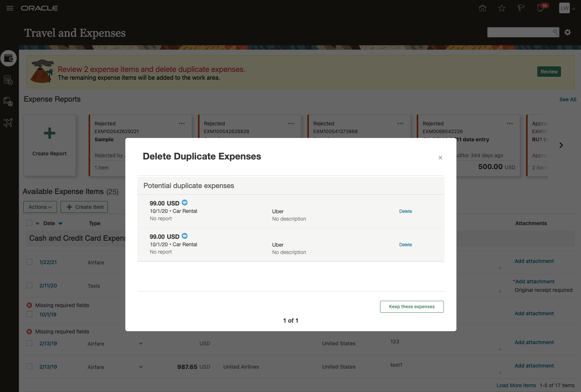Tick the checkbox for the 1/22/21 Airfare expense

pyautogui.click(x=29, y=262)
